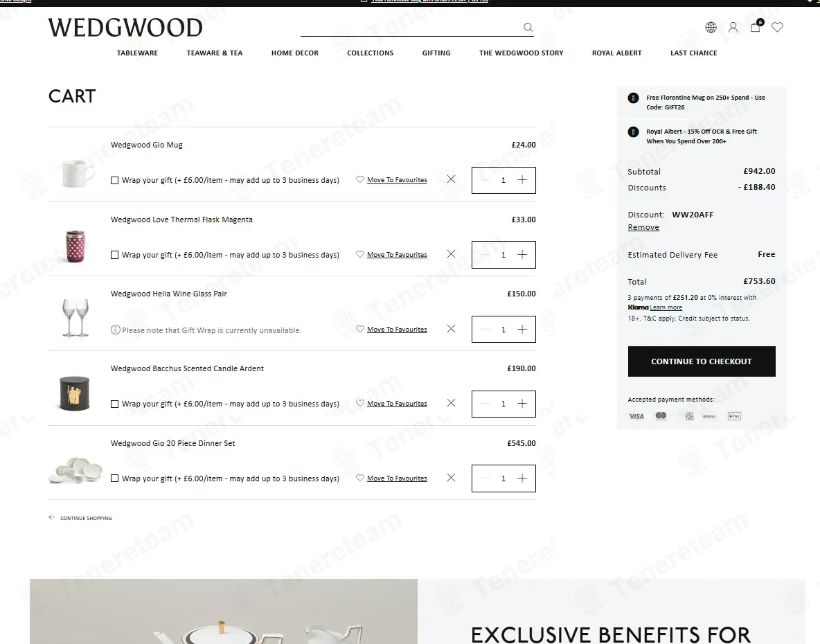This screenshot has height=644, width=820.
Task: Decrease Bacchus Candle quantity
Action: coord(485,404)
